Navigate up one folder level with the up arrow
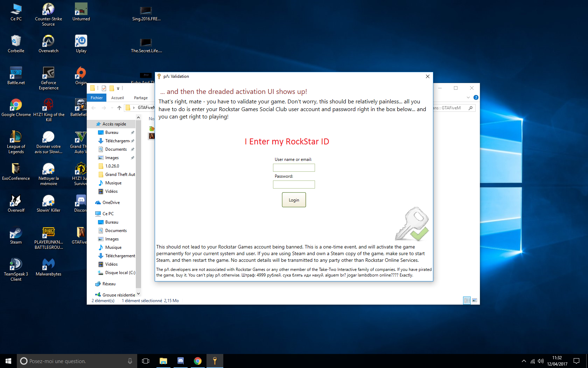The width and height of the screenshot is (588, 368). click(x=119, y=108)
